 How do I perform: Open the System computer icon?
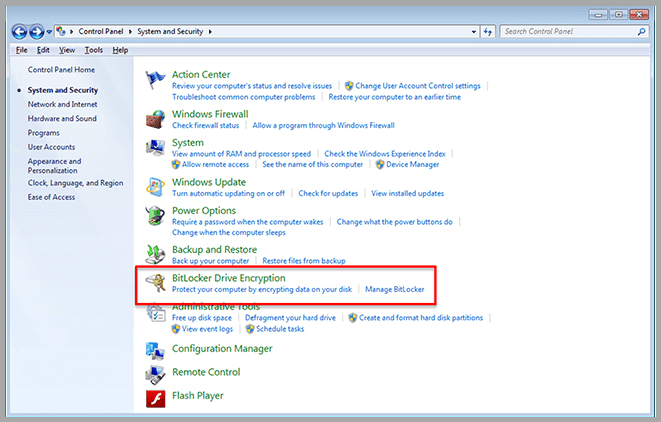155,148
